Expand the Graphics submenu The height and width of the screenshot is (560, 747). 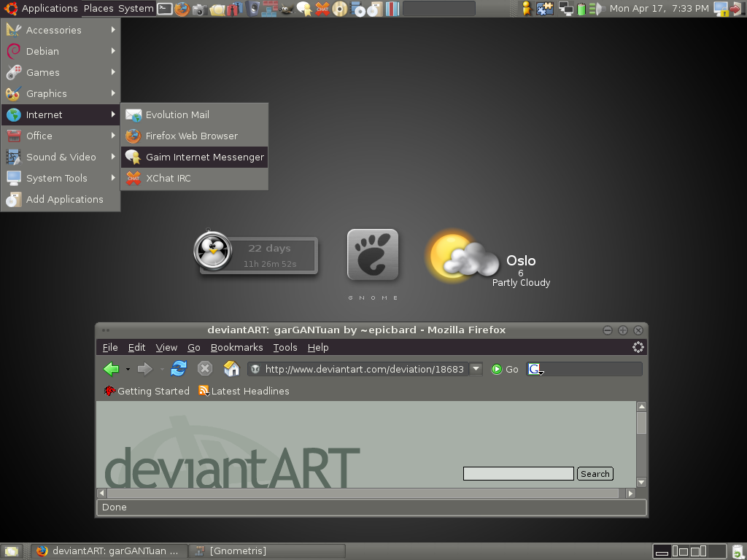[x=61, y=93]
